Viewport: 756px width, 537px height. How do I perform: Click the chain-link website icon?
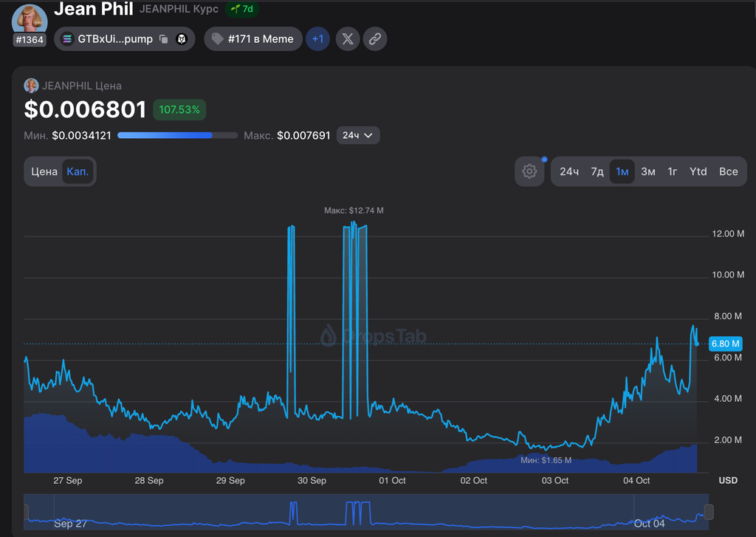(375, 39)
